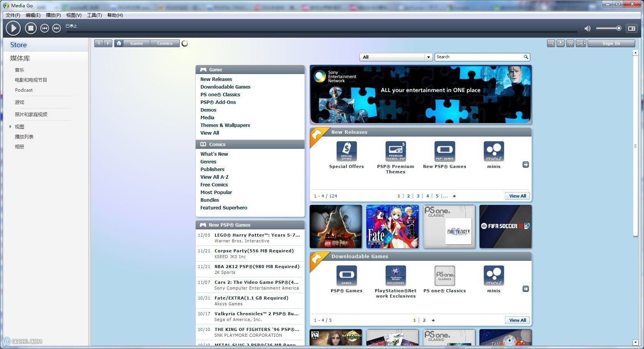Open the download list icon
This screenshot has width=644, height=349.
click(560, 43)
